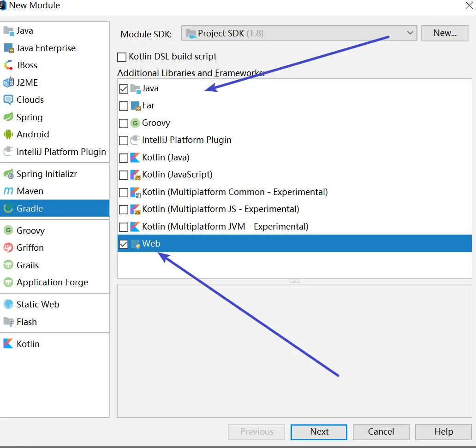Viewport: 476px width, 448px height.
Task: Click the Android robot icon in sidebar
Action: coord(8,135)
